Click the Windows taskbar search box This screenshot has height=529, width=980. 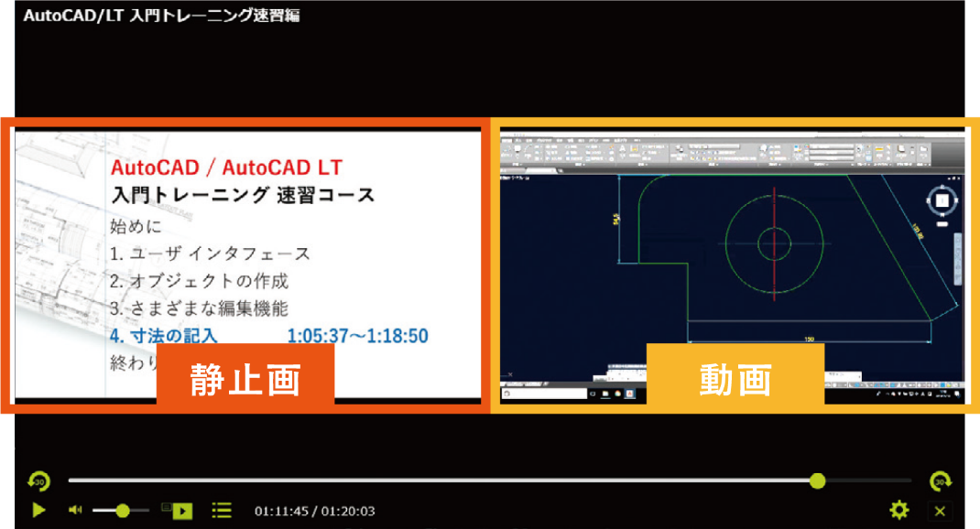click(544, 394)
